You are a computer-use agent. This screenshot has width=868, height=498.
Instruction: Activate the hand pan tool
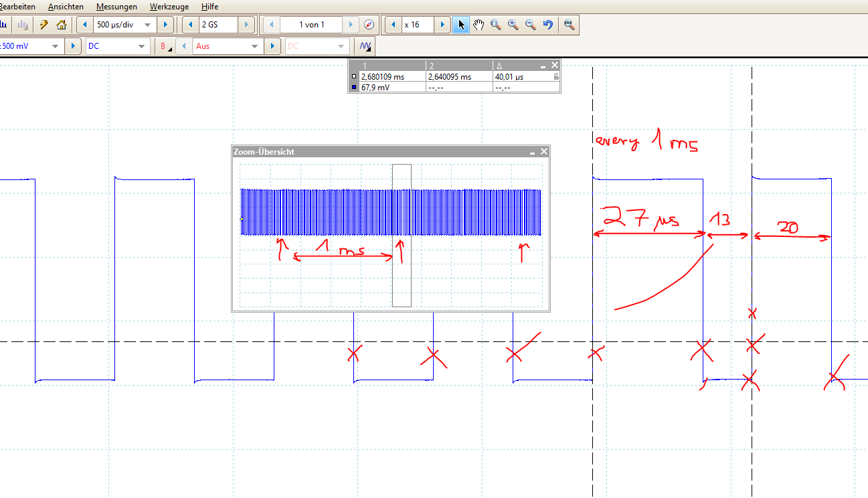pyautogui.click(x=479, y=25)
